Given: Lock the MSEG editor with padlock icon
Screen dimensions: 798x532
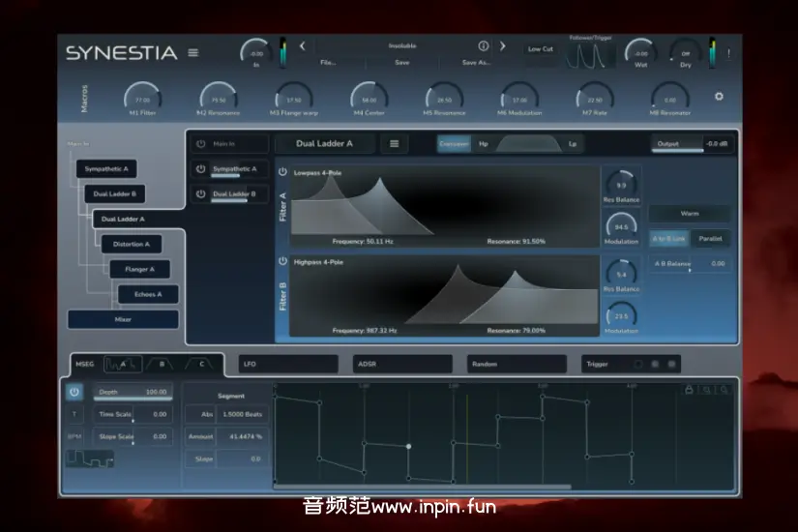Looking at the screenshot, I should (689, 390).
